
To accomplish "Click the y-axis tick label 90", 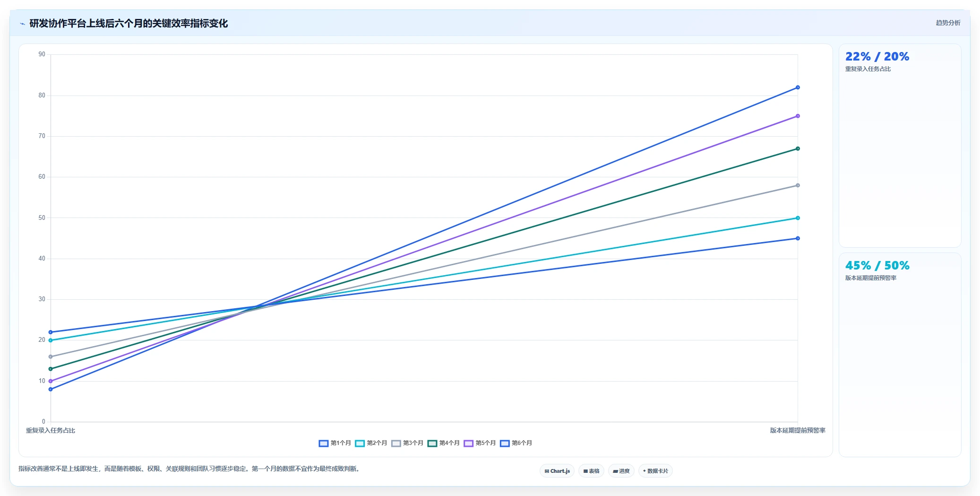I will 42,54.
